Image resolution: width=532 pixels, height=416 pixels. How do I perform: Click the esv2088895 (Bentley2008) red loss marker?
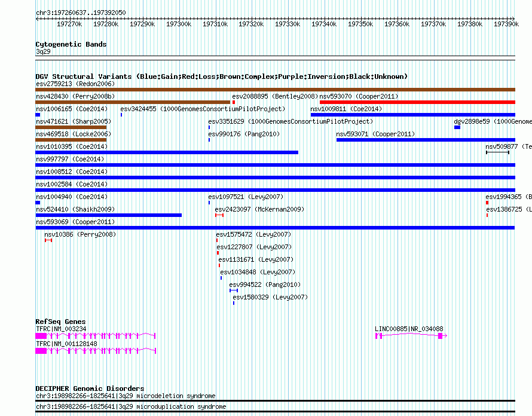(x=234, y=102)
